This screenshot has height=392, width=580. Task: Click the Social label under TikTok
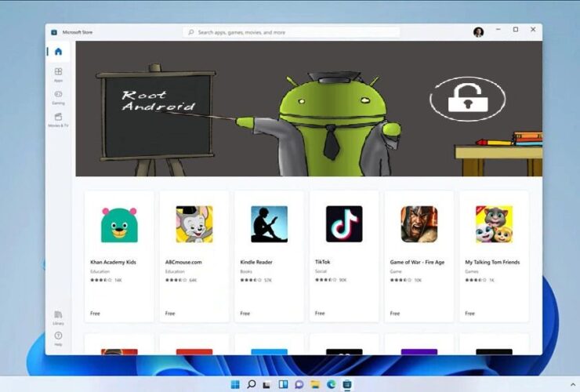(x=321, y=271)
